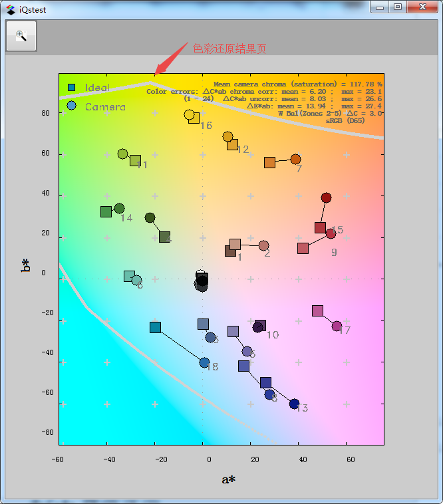
Task: Click the zoom magnifier toolbar button
Action: point(21,36)
